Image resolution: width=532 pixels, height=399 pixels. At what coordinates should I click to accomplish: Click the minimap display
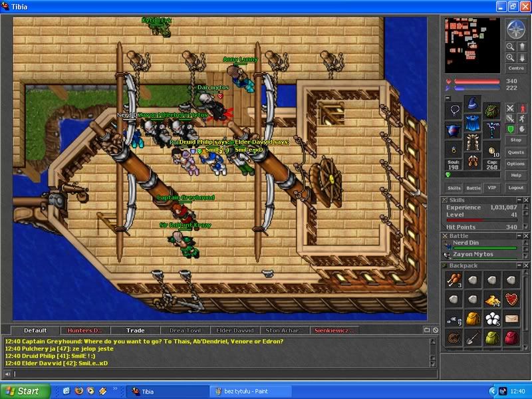[x=472, y=45]
